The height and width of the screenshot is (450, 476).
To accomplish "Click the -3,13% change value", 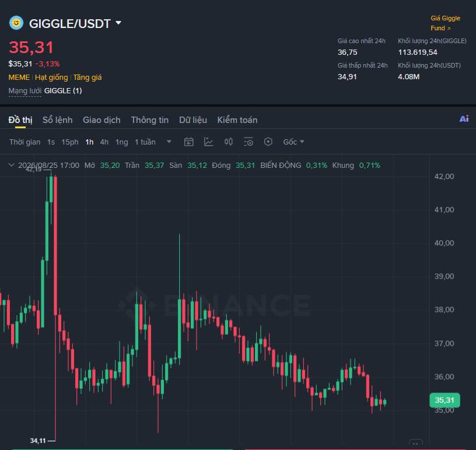I will [x=47, y=64].
